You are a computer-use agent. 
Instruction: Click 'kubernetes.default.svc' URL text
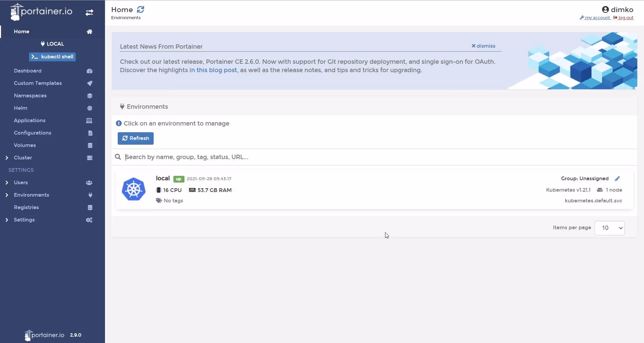point(593,201)
